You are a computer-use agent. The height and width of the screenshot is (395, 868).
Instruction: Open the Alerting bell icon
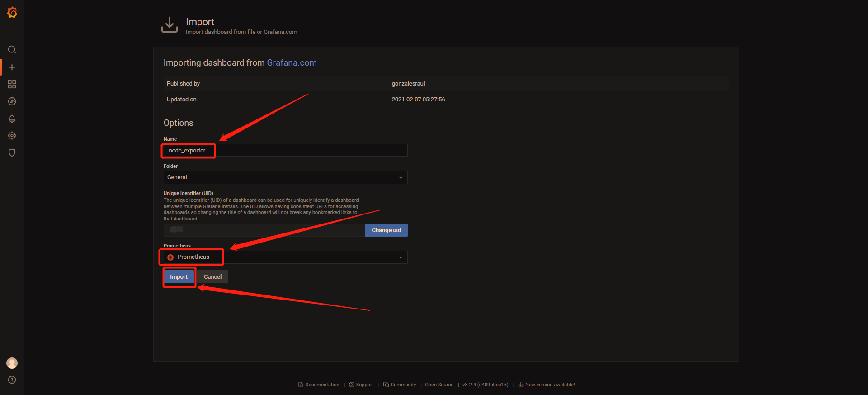pyautogui.click(x=12, y=119)
